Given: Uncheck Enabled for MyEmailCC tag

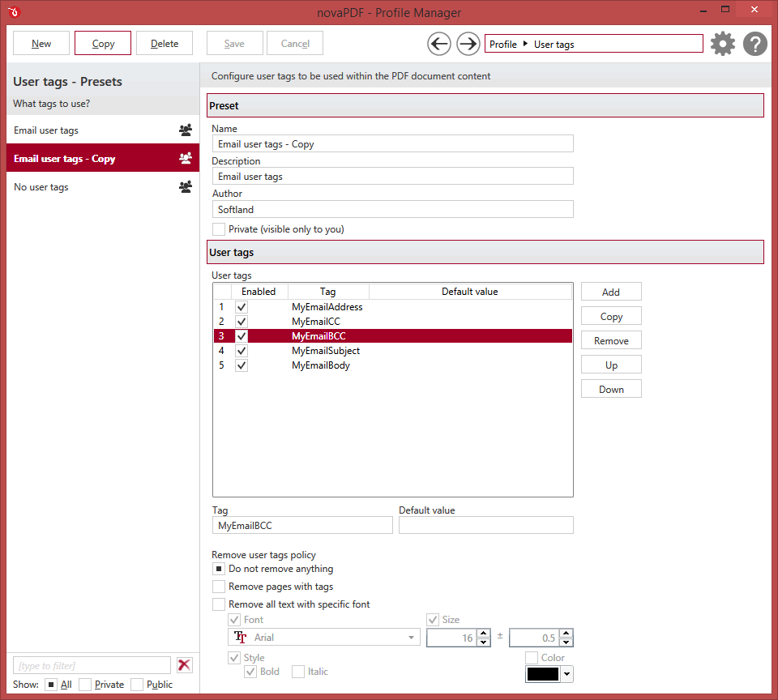Looking at the screenshot, I should (242, 322).
